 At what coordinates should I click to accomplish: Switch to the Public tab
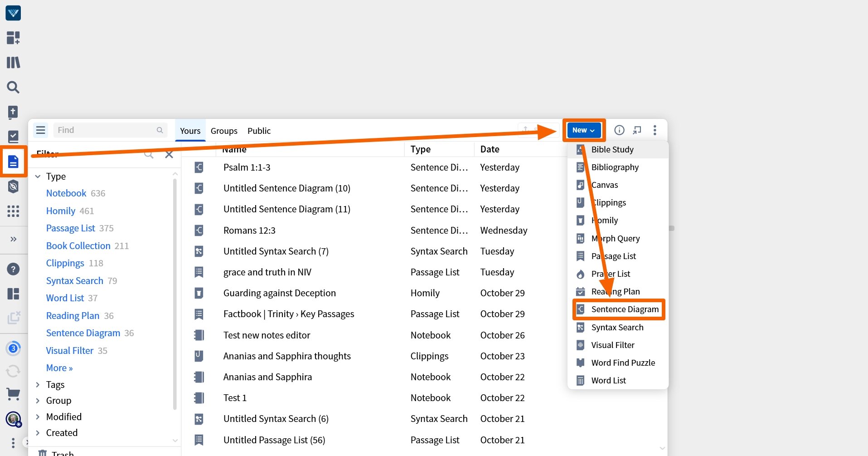pyautogui.click(x=259, y=131)
